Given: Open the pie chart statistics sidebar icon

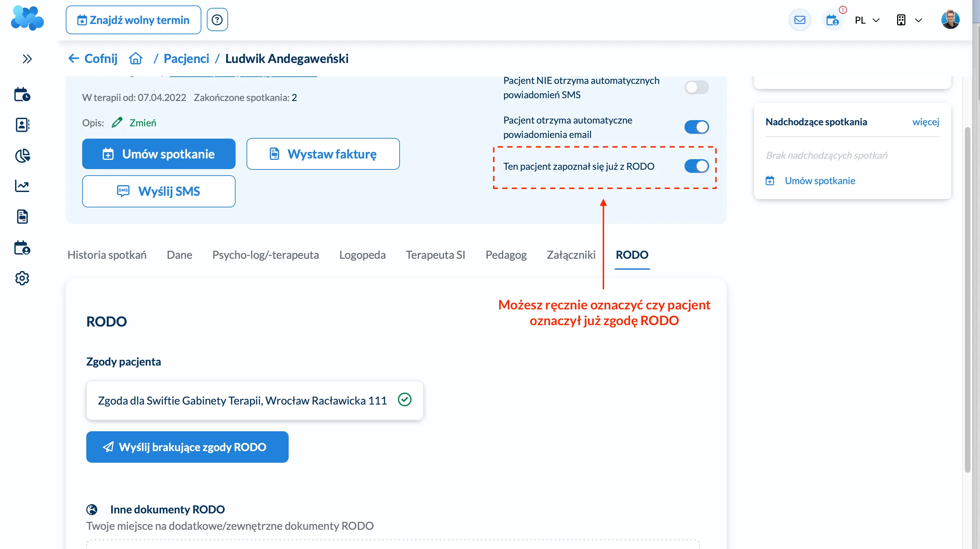Looking at the screenshot, I should tap(23, 155).
